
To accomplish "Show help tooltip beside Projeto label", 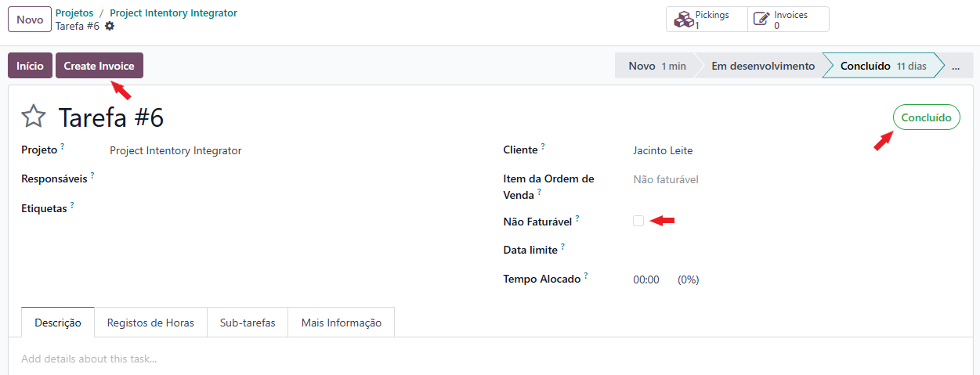I will (x=63, y=146).
